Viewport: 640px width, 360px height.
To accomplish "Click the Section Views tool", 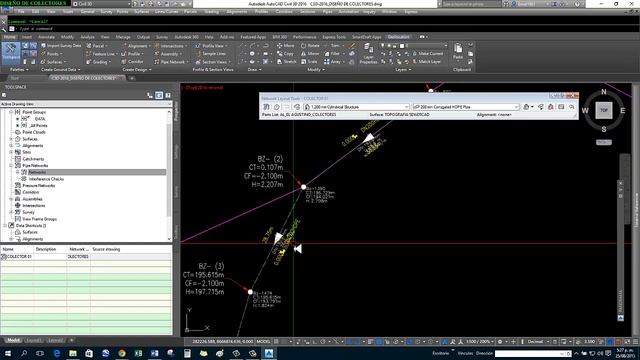I will 212,62.
